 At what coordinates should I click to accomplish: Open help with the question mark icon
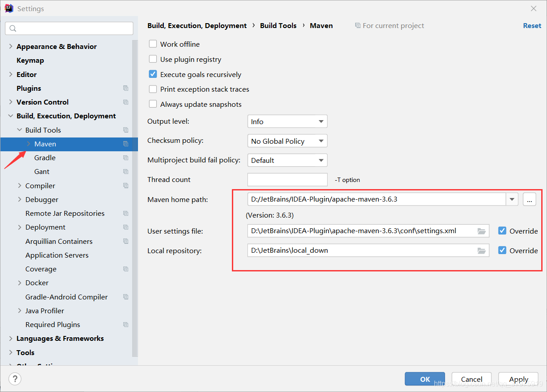click(x=15, y=379)
